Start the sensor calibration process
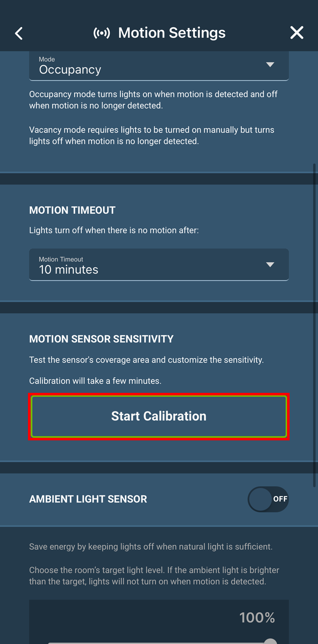The width and height of the screenshot is (318, 644). [x=159, y=416]
